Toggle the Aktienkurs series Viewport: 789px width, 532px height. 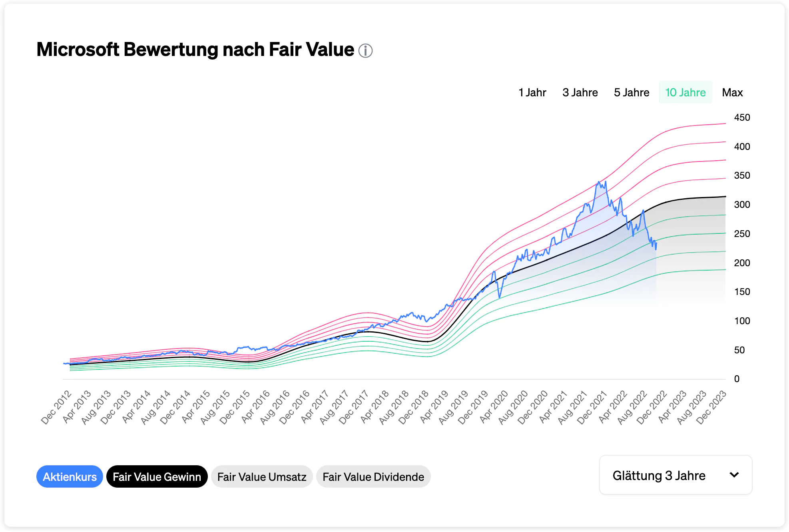[x=70, y=476]
